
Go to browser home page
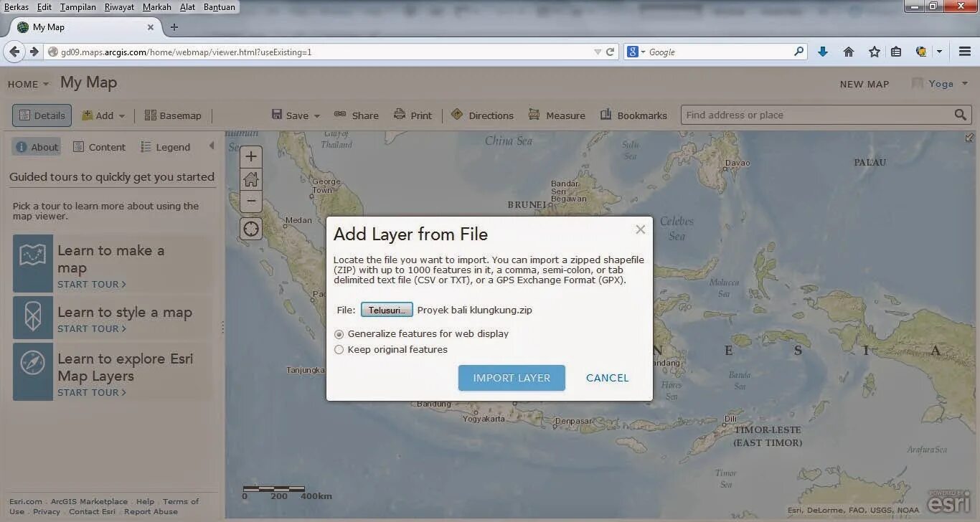(849, 52)
